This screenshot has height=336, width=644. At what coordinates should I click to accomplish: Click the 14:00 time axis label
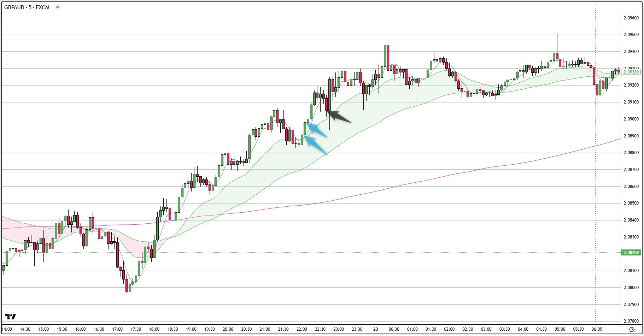point(7,329)
